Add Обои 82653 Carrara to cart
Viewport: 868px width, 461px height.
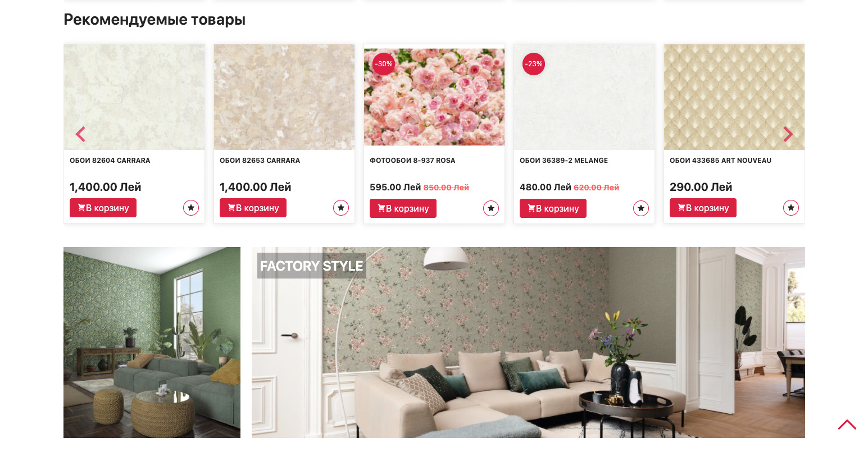(253, 208)
